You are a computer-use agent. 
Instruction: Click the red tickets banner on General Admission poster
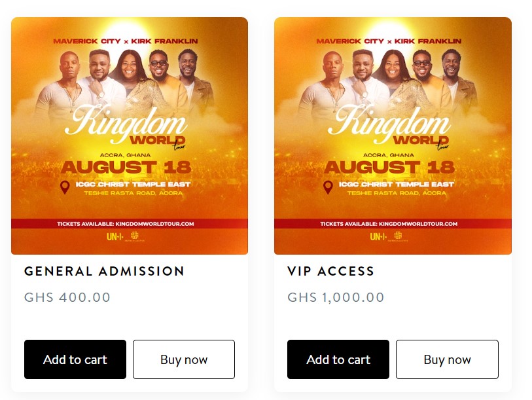130,224
